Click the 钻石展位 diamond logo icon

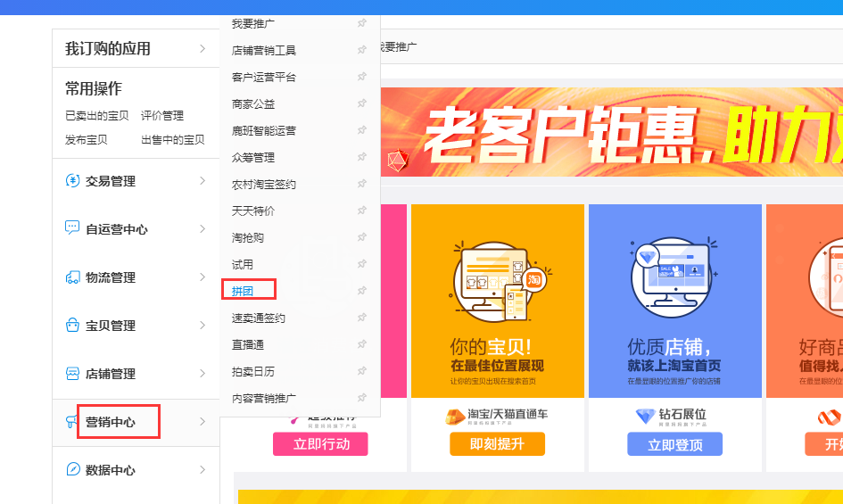(646, 417)
